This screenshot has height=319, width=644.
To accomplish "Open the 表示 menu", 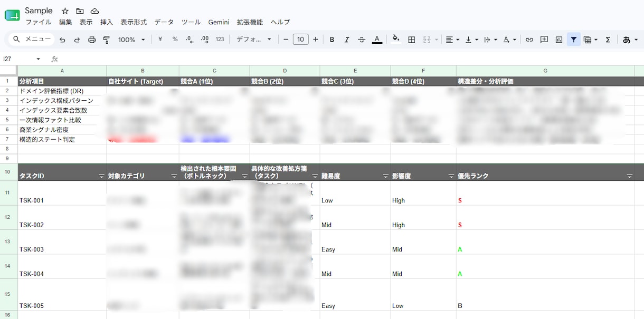I will pyautogui.click(x=86, y=22).
